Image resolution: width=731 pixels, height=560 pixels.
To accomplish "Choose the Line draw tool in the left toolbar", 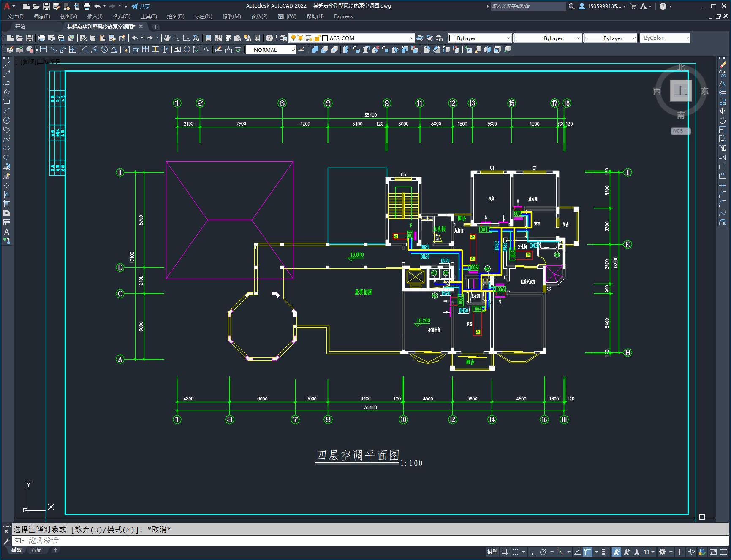I will (x=7, y=65).
